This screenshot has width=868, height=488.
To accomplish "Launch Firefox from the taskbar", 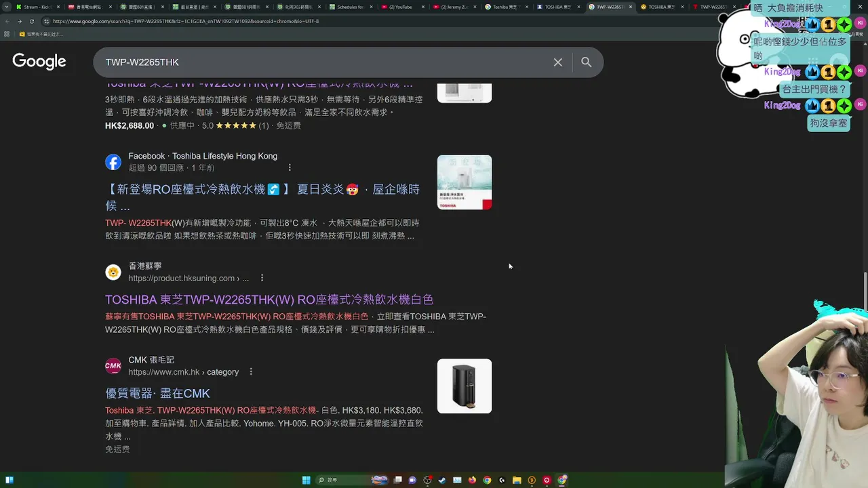I will [x=472, y=481].
